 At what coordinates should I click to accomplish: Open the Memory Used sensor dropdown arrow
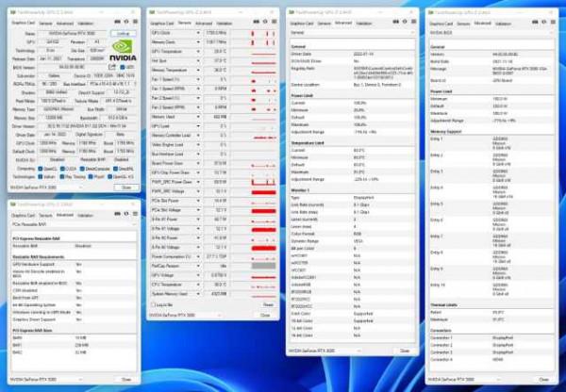click(198, 117)
